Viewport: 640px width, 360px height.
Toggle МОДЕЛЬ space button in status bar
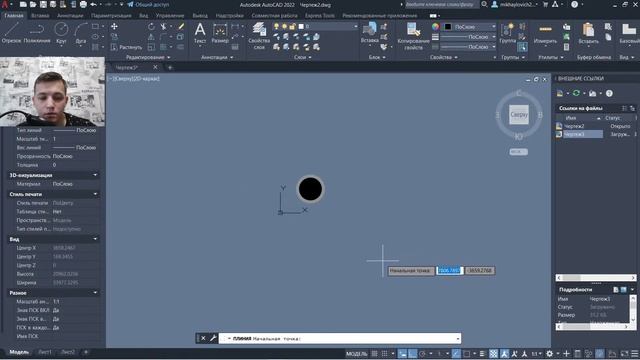pos(357,353)
